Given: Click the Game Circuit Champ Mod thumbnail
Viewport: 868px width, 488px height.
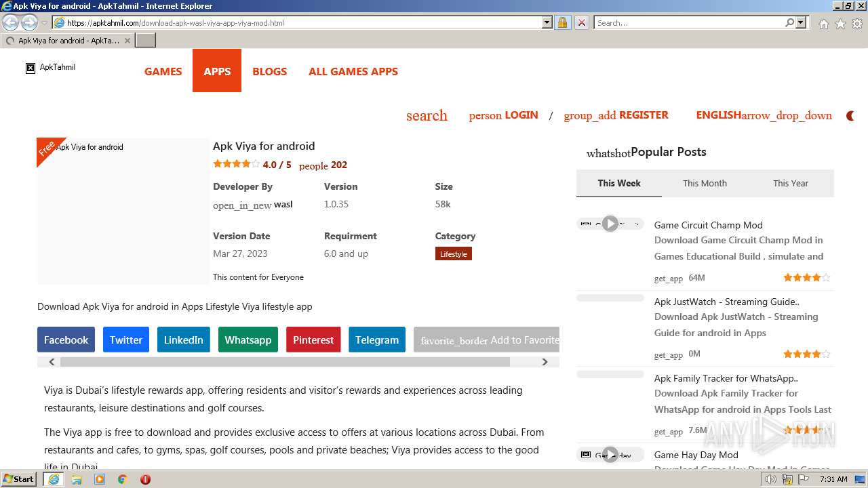Looking at the screenshot, I should [x=610, y=224].
